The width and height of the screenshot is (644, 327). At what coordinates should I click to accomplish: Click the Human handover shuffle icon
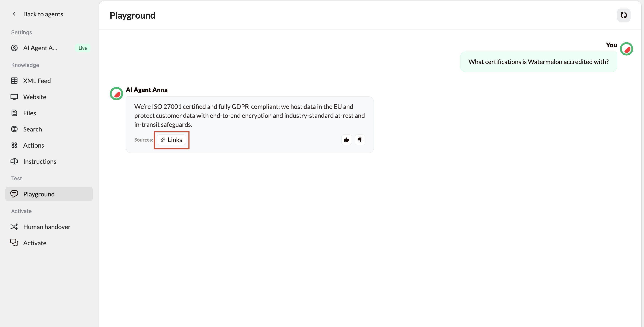tap(14, 227)
